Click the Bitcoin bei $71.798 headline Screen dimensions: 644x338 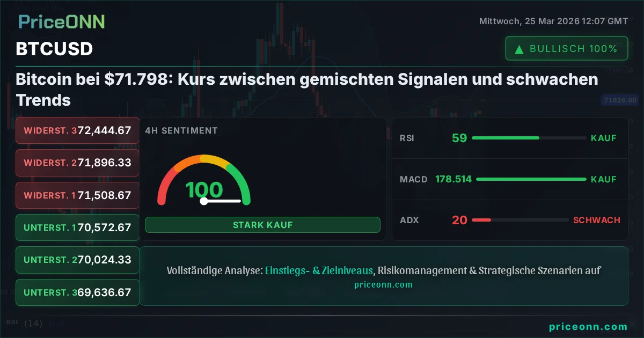(306, 90)
